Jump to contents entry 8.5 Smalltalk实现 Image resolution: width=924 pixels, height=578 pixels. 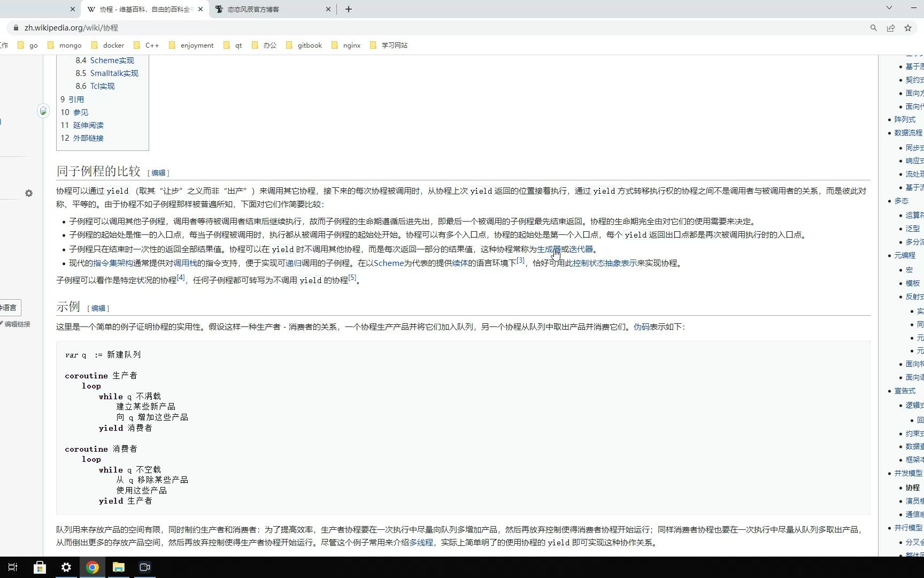coord(107,73)
